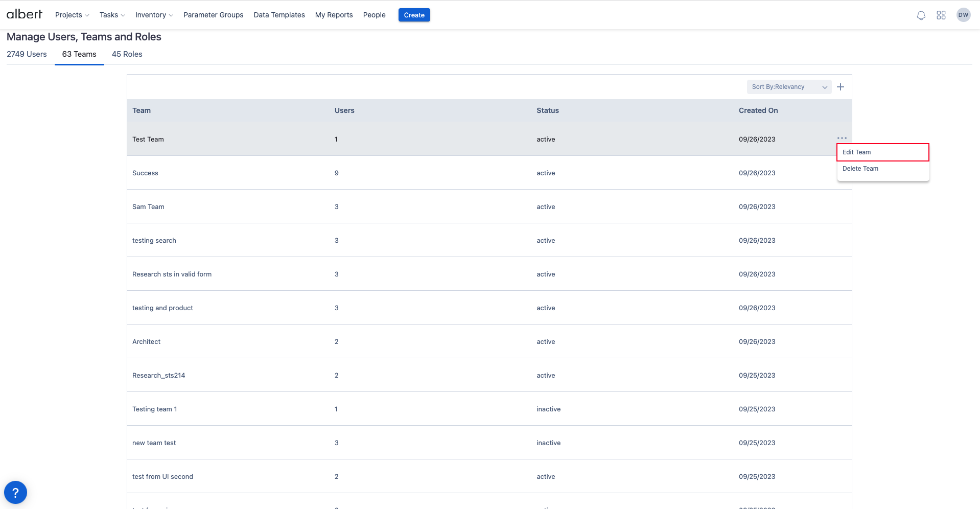This screenshot has height=509, width=980.
Task: Open Data Templates in navigation
Action: tap(279, 15)
